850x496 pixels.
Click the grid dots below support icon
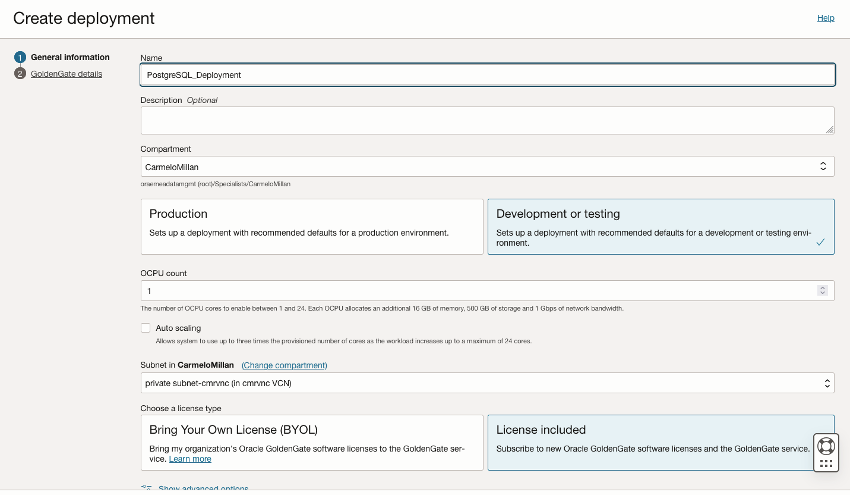click(x=826, y=464)
